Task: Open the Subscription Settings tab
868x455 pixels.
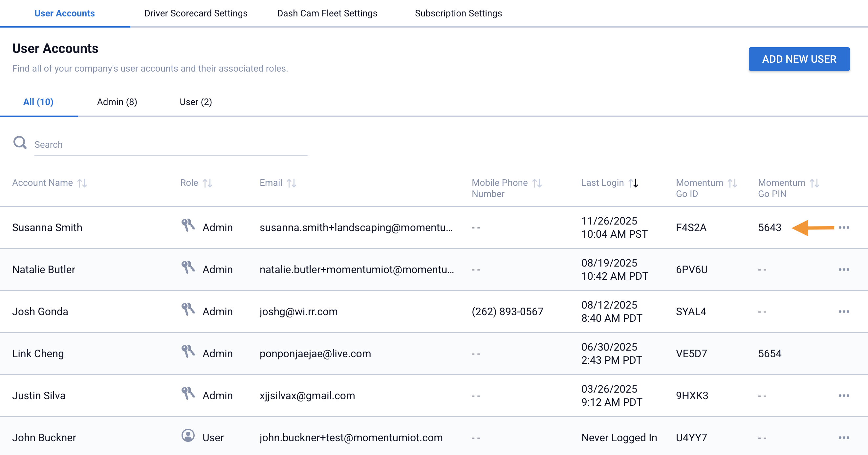Action: tap(459, 13)
